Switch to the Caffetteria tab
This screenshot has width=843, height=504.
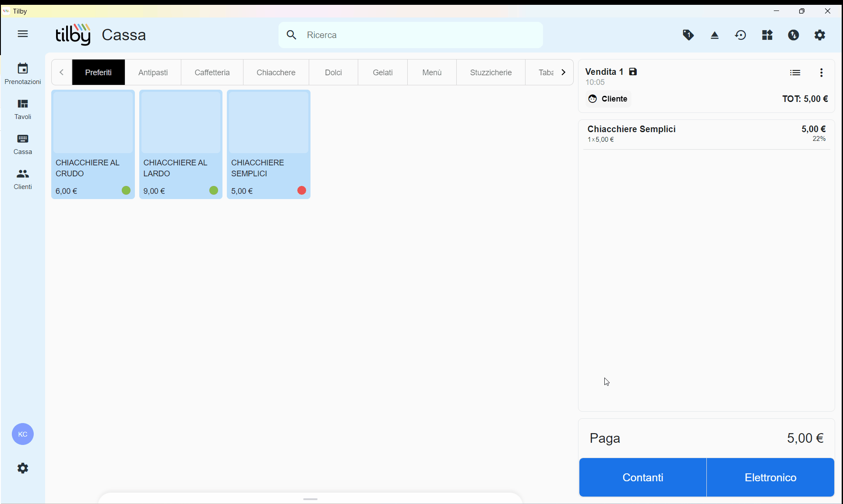coord(212,72)
